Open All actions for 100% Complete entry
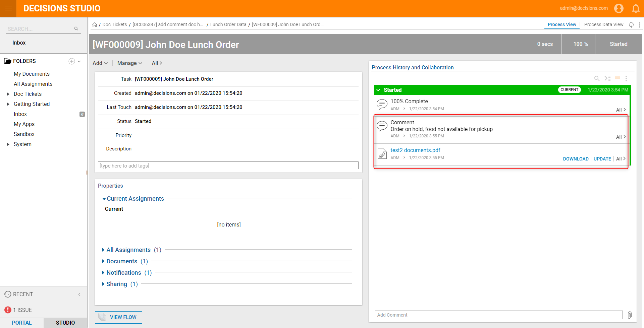This screenshot has width=644, height=328. [621, 110]
